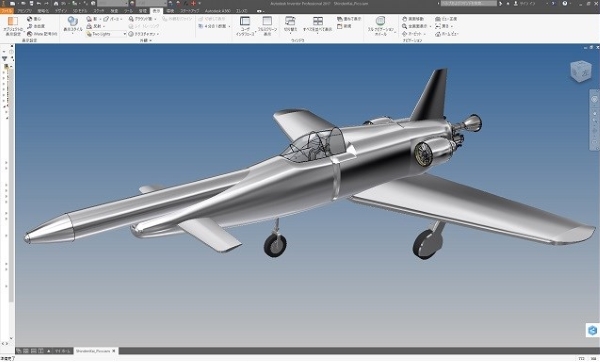Toggle Shadows display option

pyautogui.click(x=93, y=19)
